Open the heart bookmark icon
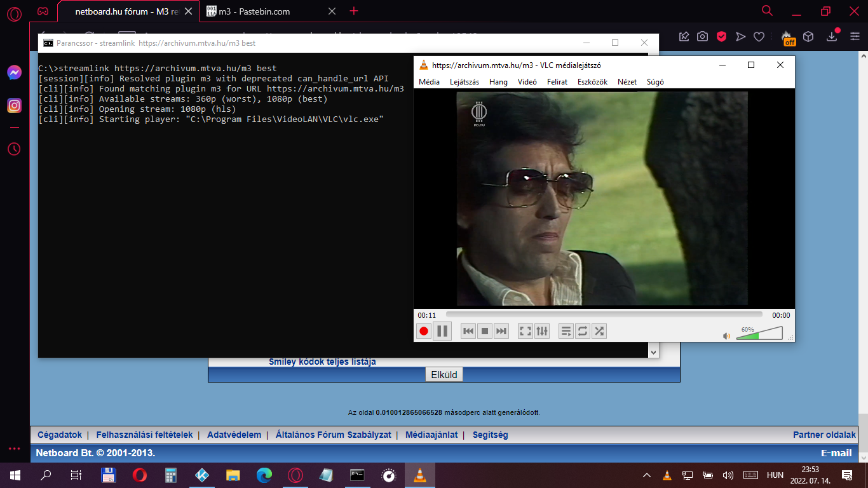 759,36
